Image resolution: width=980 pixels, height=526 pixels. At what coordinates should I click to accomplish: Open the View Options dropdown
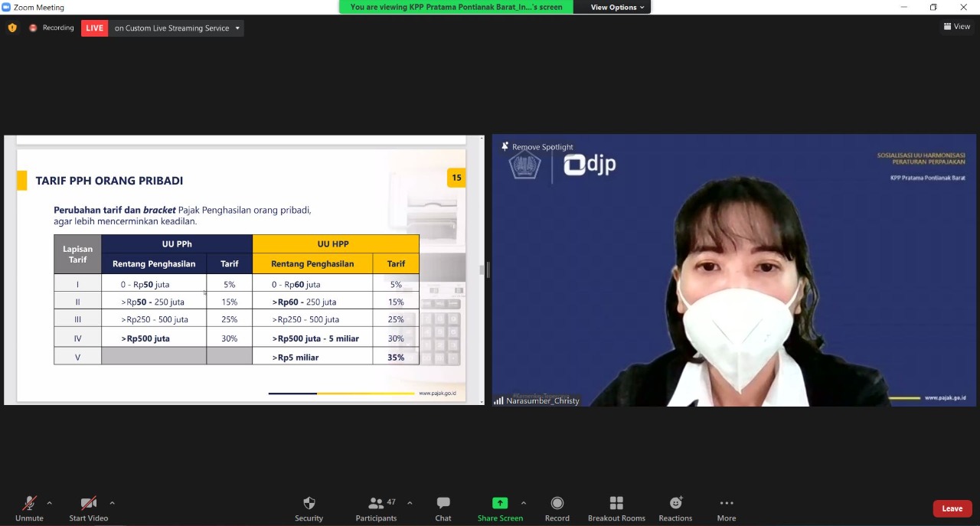617,8
